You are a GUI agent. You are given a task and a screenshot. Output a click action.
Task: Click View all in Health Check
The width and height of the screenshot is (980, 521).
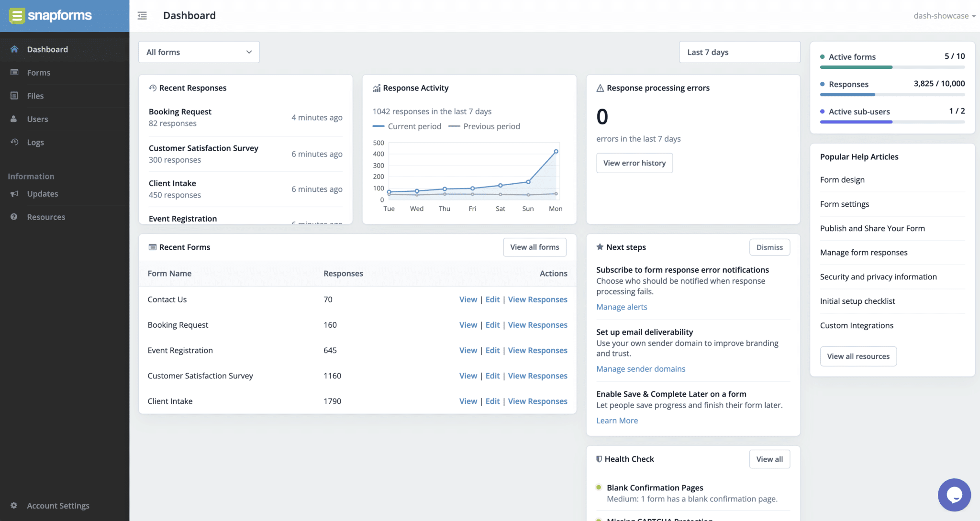tap(769, 459)
